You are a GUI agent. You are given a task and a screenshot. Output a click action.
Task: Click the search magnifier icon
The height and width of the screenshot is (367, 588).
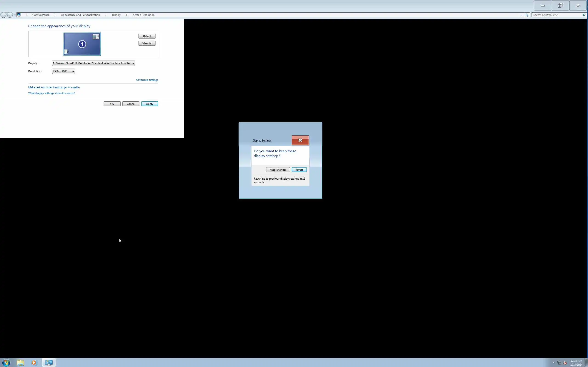(584, 15)
